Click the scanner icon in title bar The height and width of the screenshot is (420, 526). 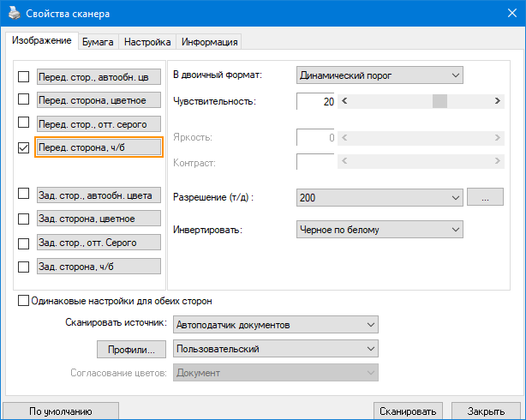[14, 13]
